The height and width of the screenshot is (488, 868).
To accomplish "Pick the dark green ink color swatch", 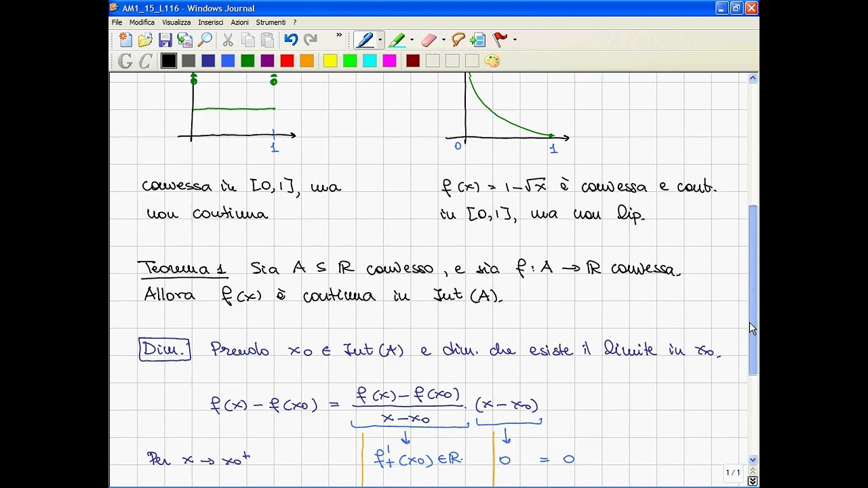I will point(248,61).
